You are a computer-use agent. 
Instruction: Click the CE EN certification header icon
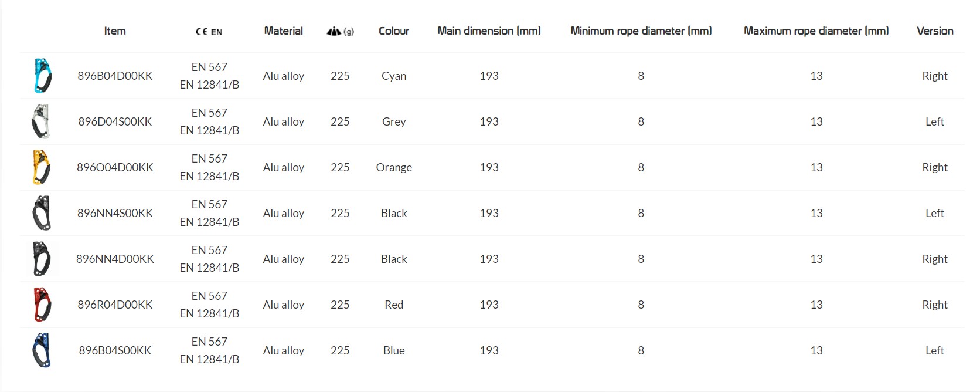click(209, 32)
